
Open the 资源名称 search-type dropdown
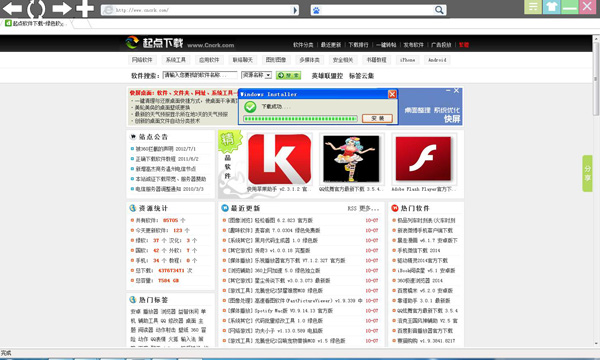coord(256,75)
